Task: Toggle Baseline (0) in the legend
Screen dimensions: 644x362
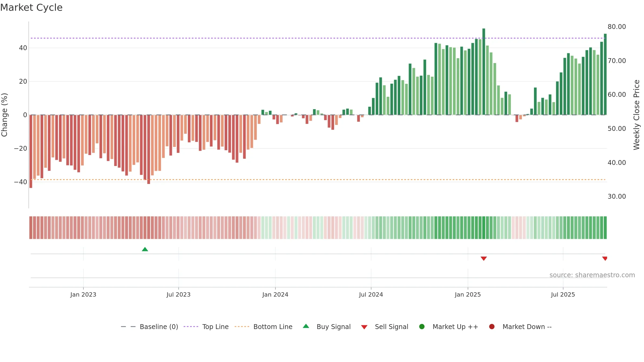Action: (149, 327)
